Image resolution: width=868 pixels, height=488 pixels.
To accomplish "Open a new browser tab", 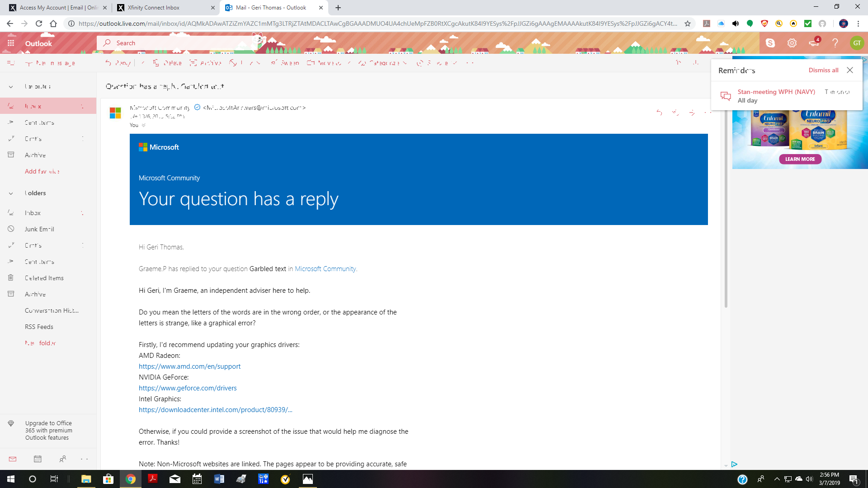I will pyautogui.click(x=338, y=8).
